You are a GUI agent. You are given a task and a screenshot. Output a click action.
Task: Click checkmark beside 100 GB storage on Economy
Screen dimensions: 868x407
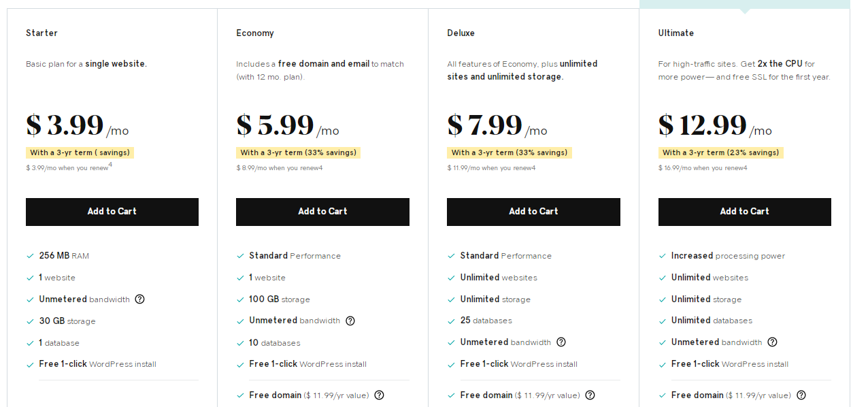240,299
